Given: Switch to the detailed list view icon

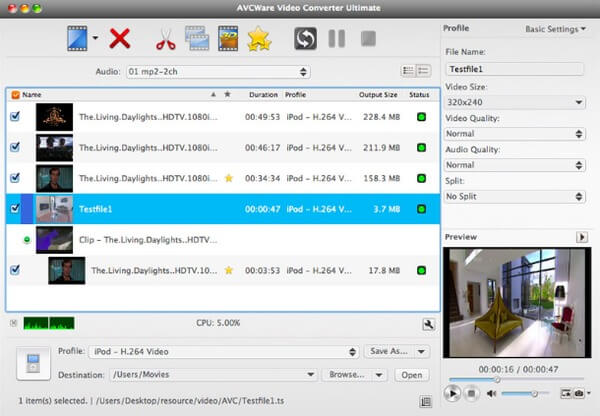Looking at the screenshot, I should tap(408, 71).
